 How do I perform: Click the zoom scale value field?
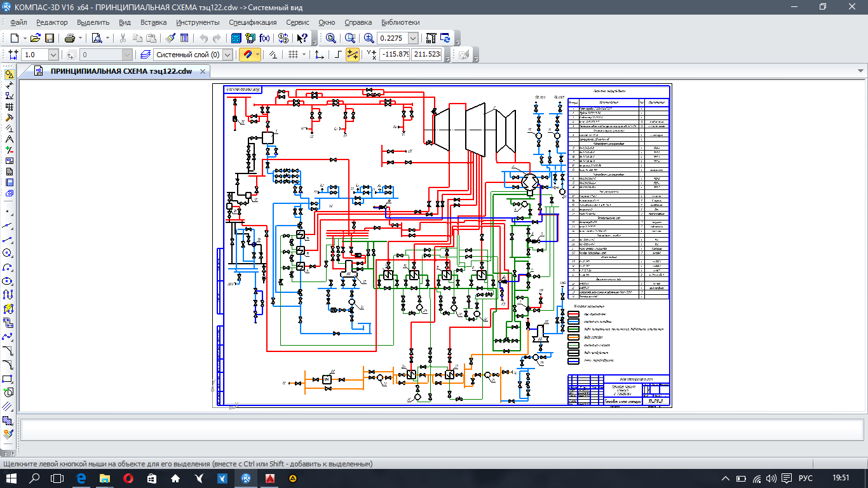393,38
